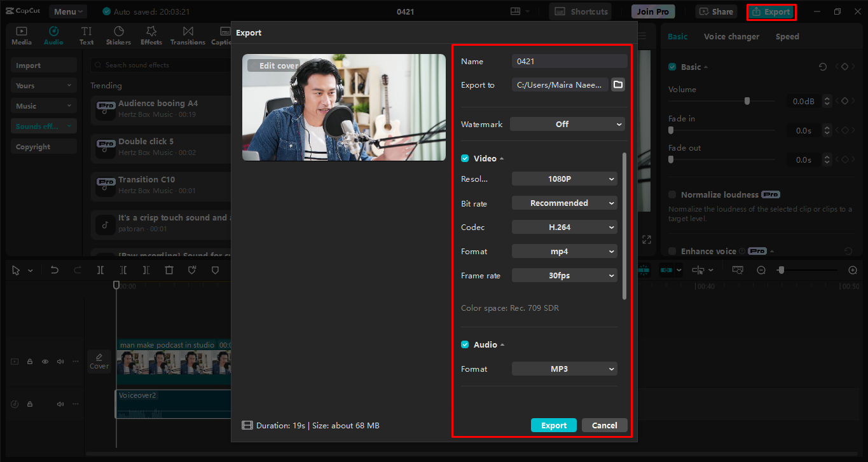Collapse the Audio section in Export dialog

502,345
